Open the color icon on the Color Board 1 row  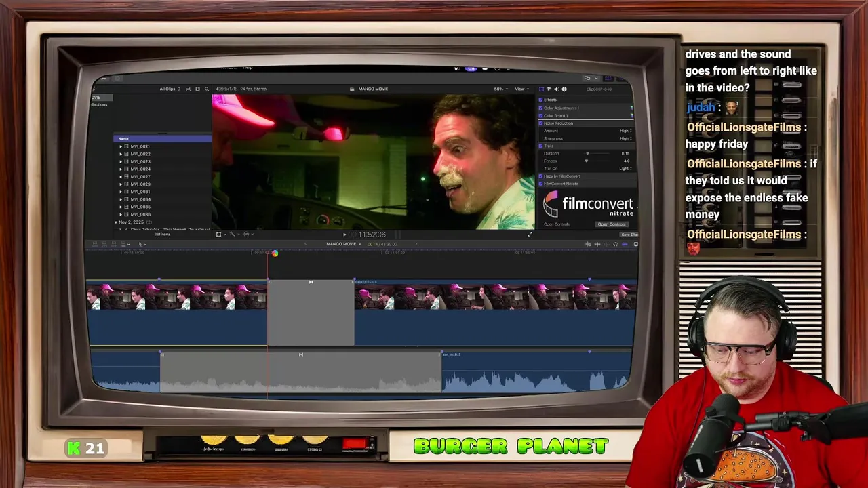coord(632,115)
